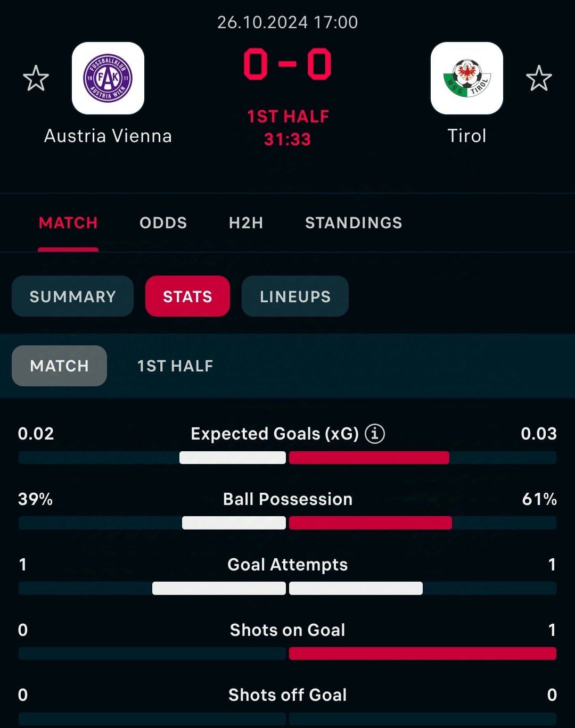The width and height of the screenshot is (575, 728).
Task: Show the SUMMARY section
Action: click(x=72, y=296)
